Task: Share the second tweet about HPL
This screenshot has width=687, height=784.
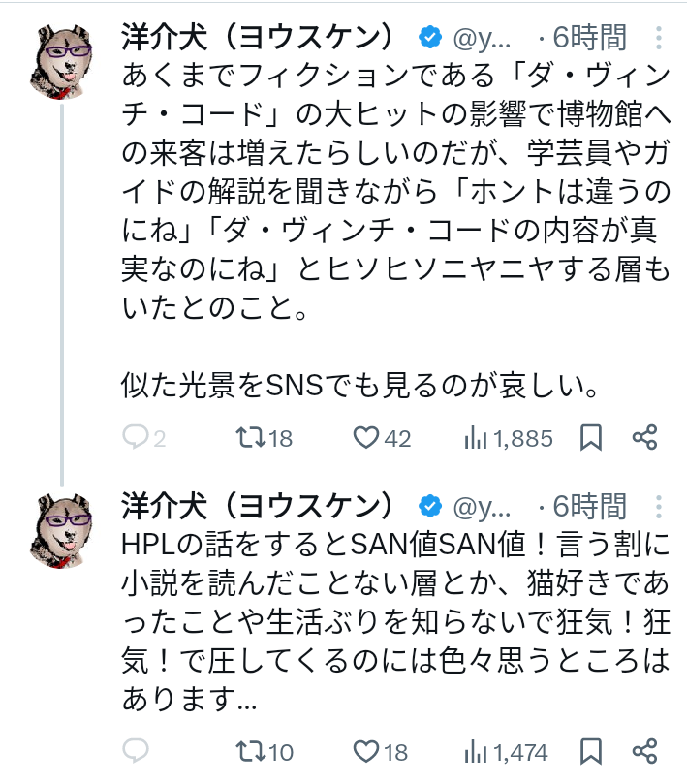Action: 645,751
